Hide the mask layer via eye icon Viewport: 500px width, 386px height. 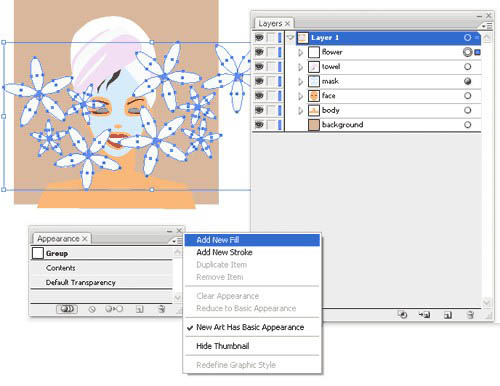pyautogui.click(x=259, y=81)
